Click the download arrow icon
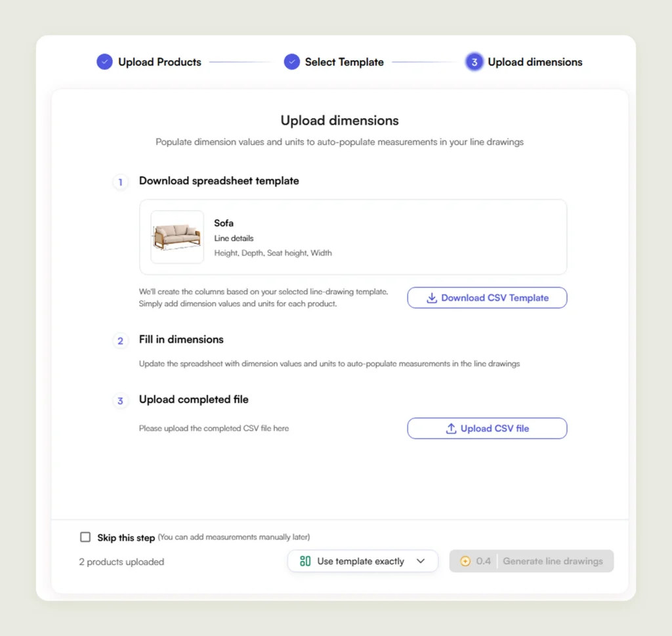 pyautogui.click(x=432, y=298)
